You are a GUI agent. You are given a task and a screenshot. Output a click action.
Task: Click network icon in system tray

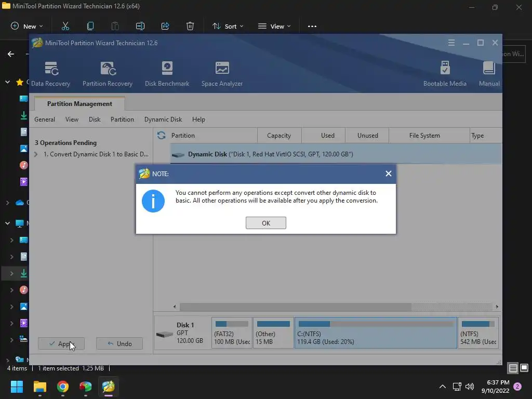[x=457, y=387]
